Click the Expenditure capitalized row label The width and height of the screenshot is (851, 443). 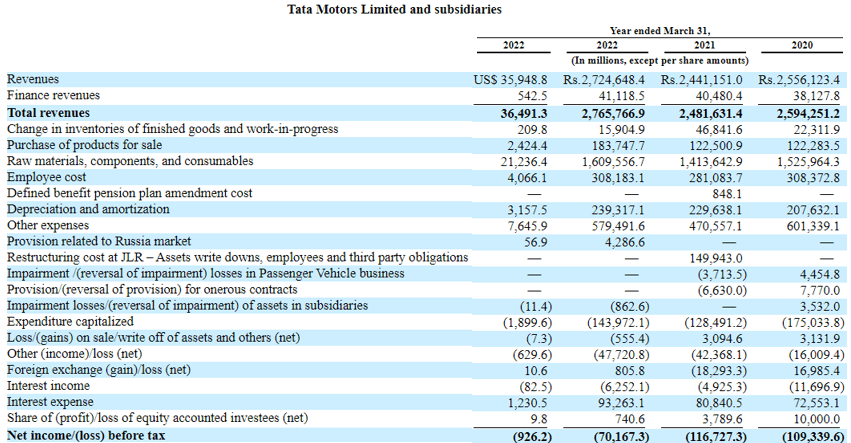(70, 321)
